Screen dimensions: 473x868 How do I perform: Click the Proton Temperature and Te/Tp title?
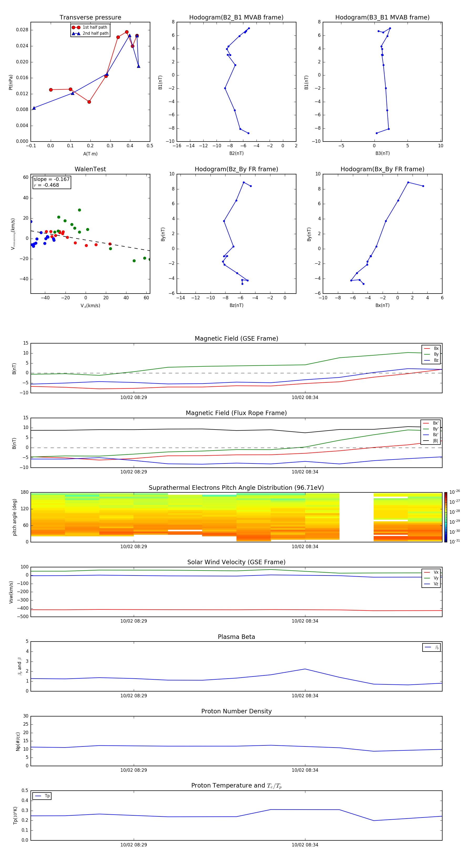click(236, 786)
